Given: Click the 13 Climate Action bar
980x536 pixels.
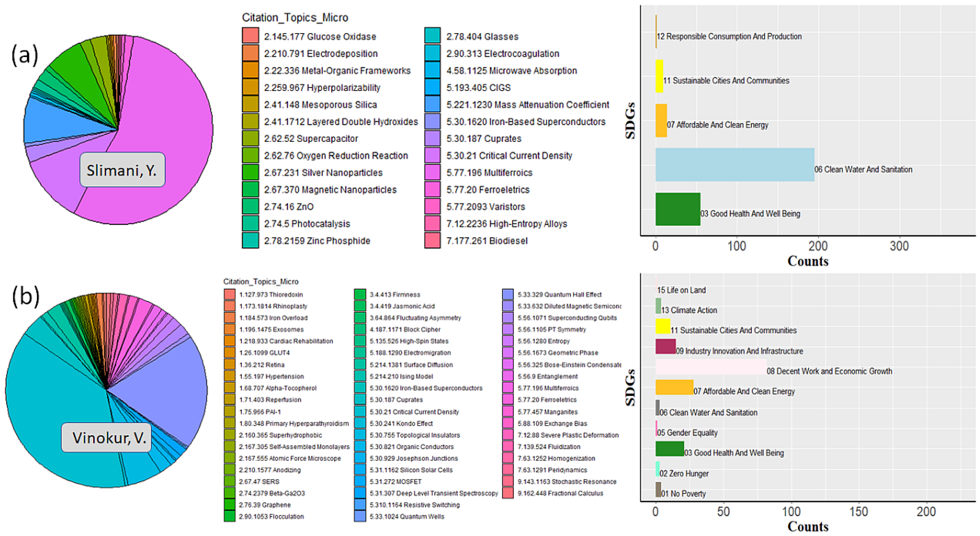Looking at the screenshot, I should coord(658,306).
